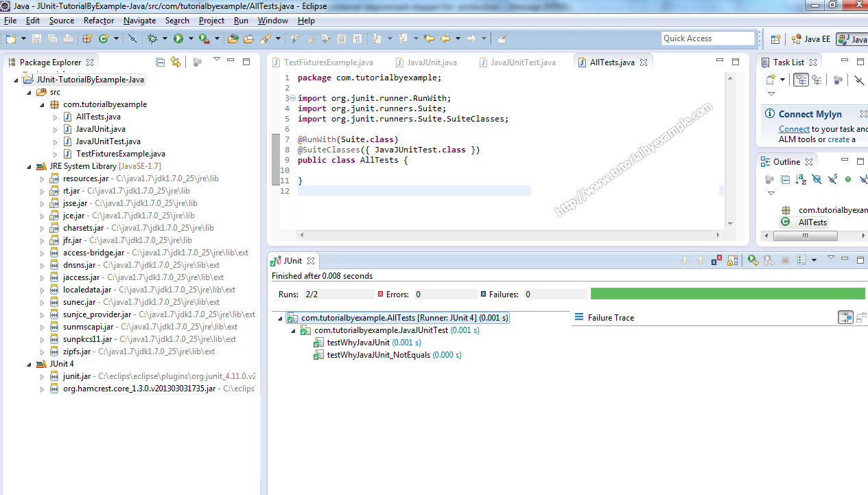Click Test Run History icon in JUnit view
This screenshot has height=495, width=868.
[x=801, y=260]
